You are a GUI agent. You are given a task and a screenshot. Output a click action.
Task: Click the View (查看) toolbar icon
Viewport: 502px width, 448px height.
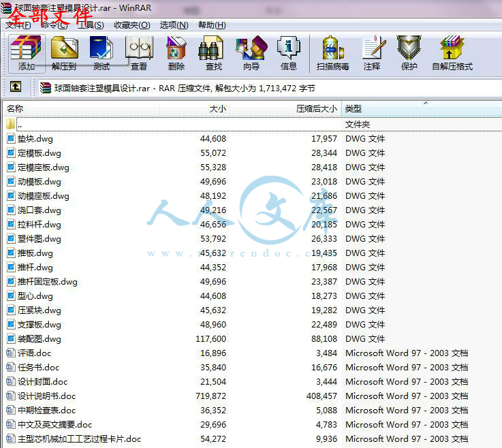tap(139, 53)
